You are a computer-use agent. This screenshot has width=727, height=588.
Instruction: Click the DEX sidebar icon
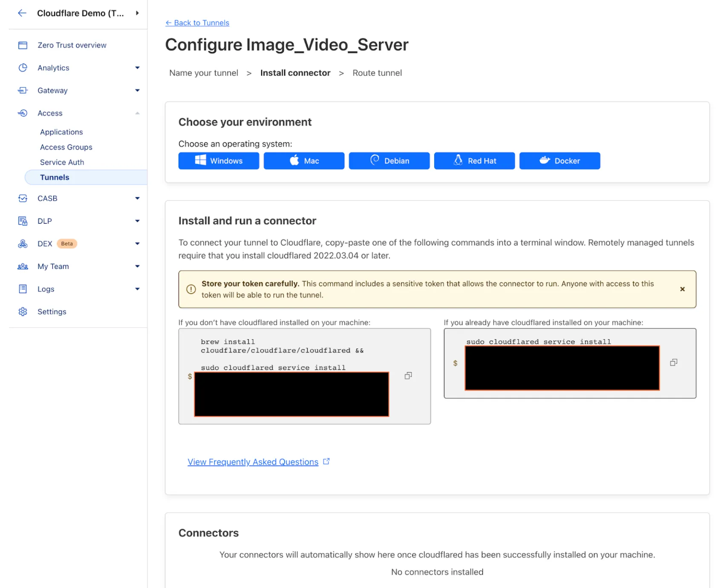[23, 243]
